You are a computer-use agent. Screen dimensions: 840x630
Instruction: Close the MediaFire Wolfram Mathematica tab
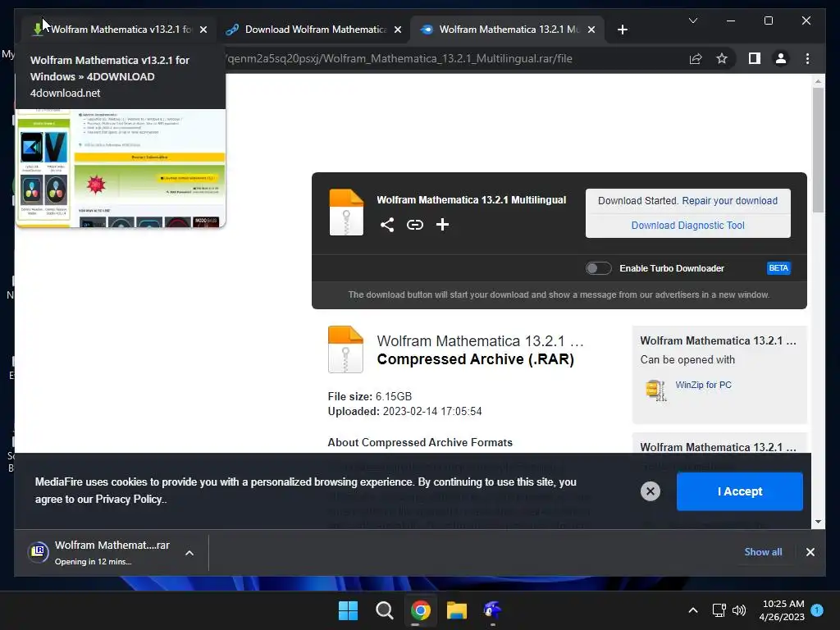[x=591, y=30]
